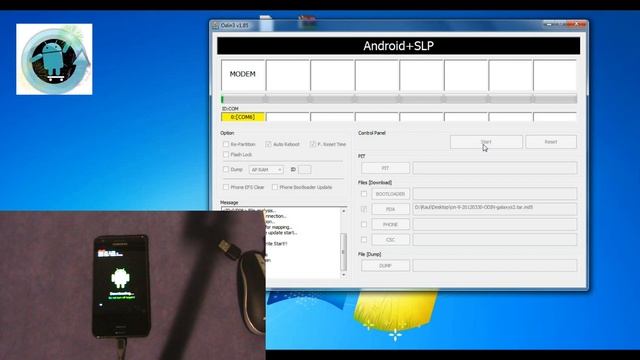640x360 pixels.
Task: Click the PDA file button
Action: (391, 209)
